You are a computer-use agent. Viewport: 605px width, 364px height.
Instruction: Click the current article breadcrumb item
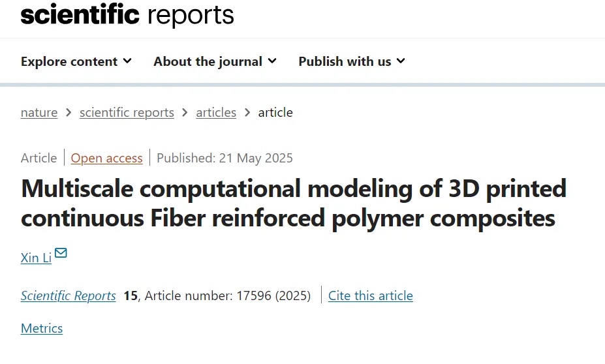click(x=275, y=112)
